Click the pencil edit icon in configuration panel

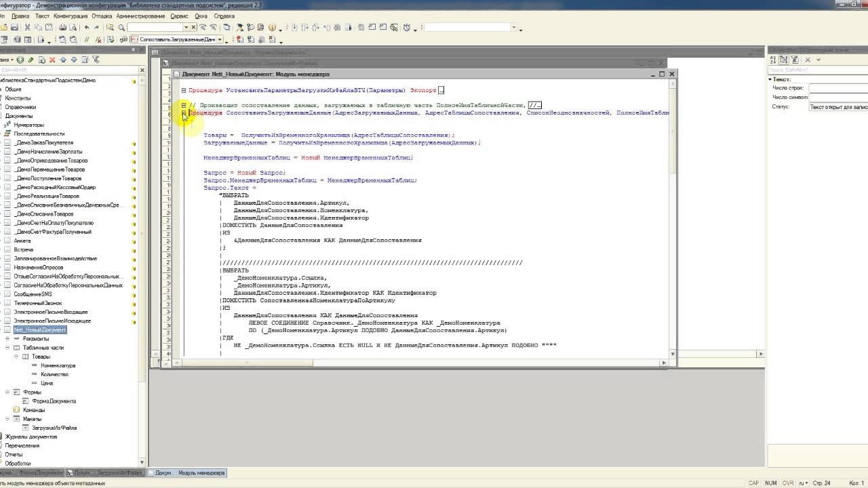pos(32,60)
